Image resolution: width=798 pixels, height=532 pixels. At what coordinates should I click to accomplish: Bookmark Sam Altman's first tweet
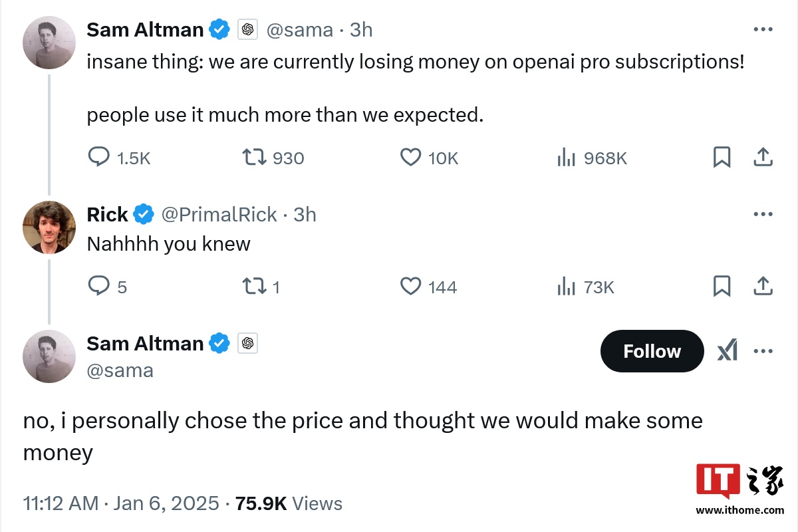click(722, 158)
